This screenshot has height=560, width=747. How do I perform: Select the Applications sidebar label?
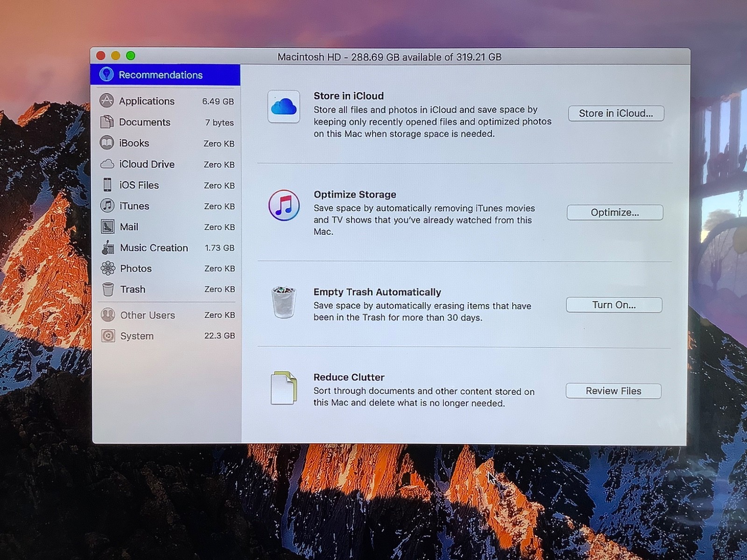pyautogui.click(x=147, y=101)
